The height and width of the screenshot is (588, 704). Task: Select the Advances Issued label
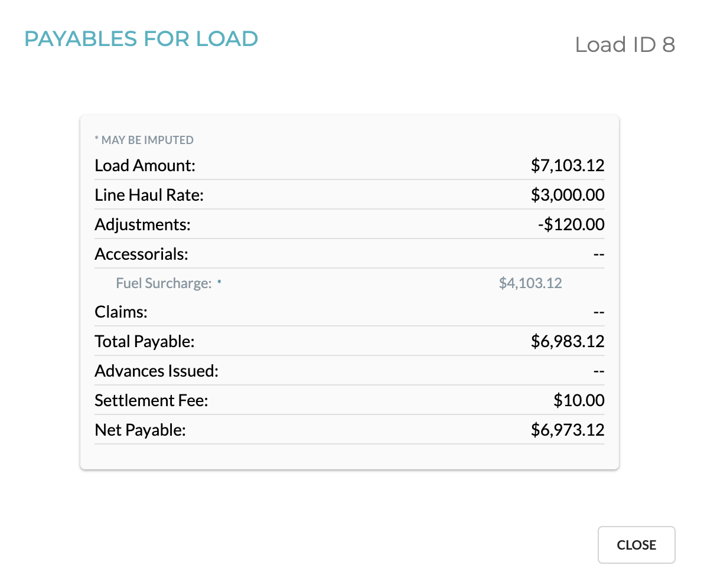(157, 371)
